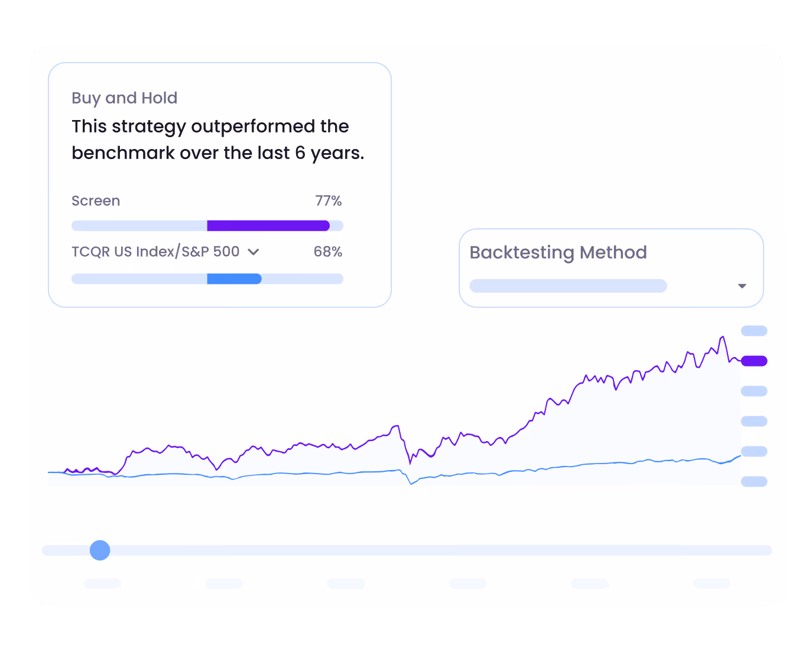Click the Buy and Hold heading
The width and height of the screenshot is (812, 651).
pyautogui.click(x=124, y=98)
